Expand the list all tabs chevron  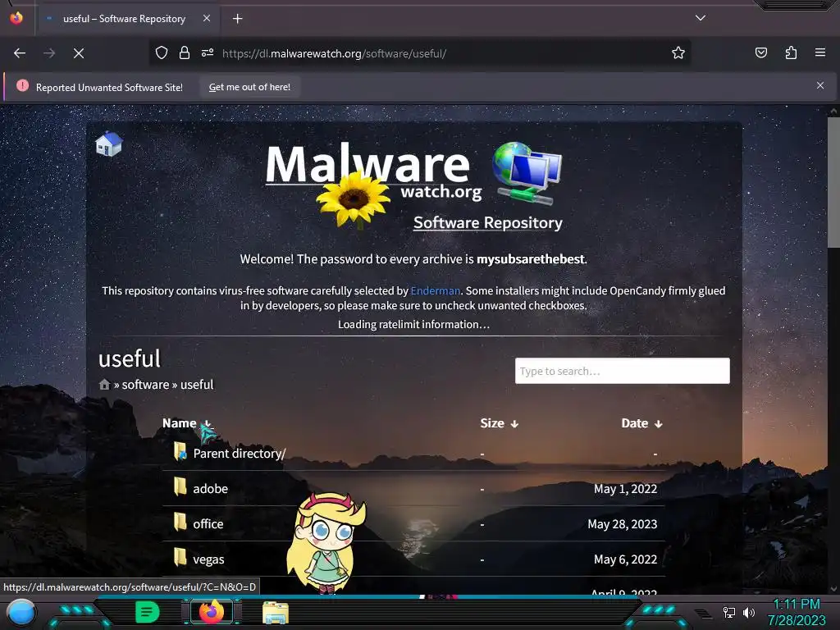[701, 18]
